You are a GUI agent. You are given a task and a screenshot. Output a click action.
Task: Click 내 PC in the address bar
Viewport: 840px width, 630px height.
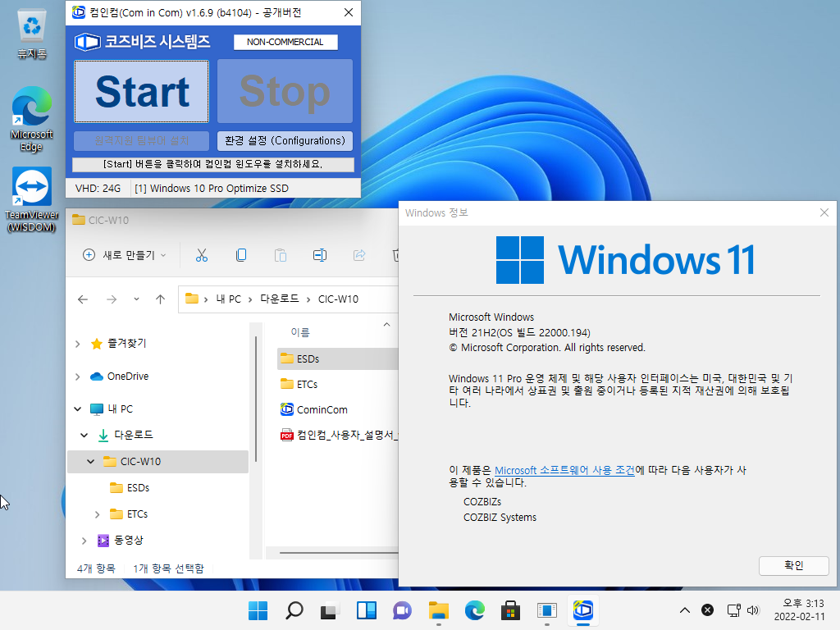(x=228, y=299)
